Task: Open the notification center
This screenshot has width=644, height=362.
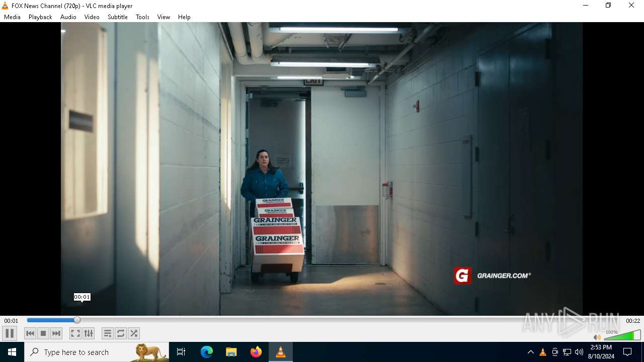Action: (x=627, y=352)
